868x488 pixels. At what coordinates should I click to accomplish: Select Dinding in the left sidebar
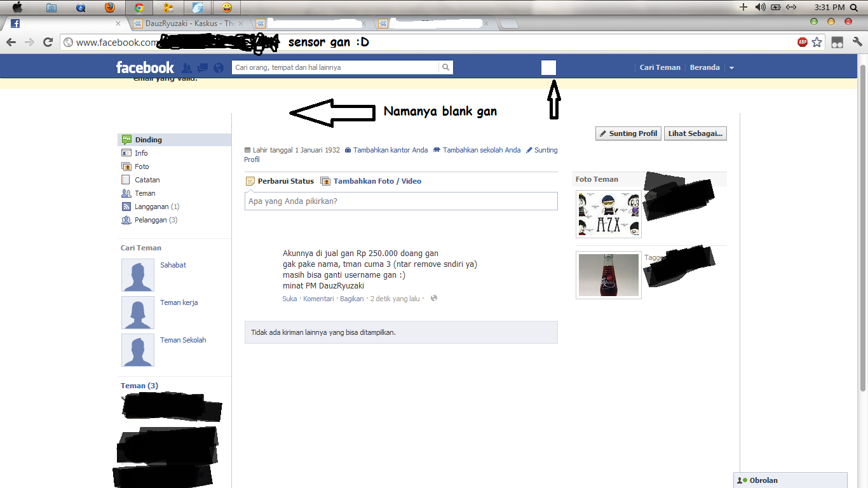[175, 140]
